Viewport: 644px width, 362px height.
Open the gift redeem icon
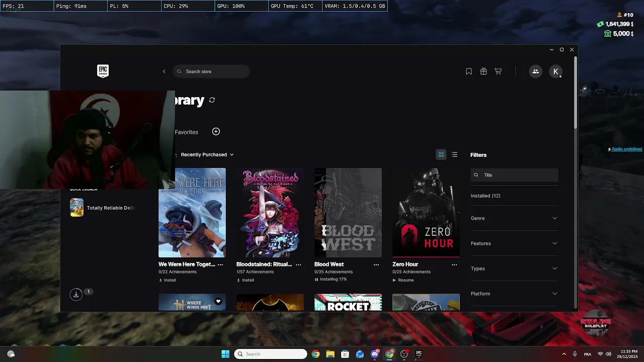(484, 71)
